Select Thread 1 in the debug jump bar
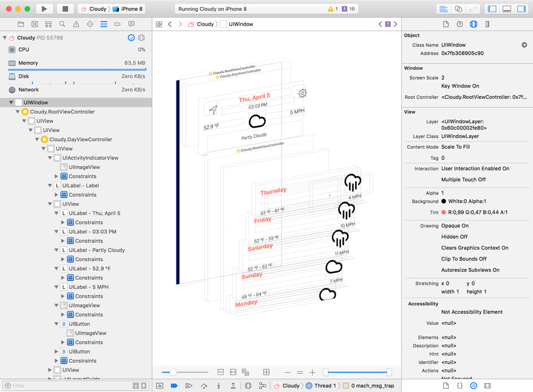This screenshot has width=533, height=392. pyautogui.click(x=325, y=385)
